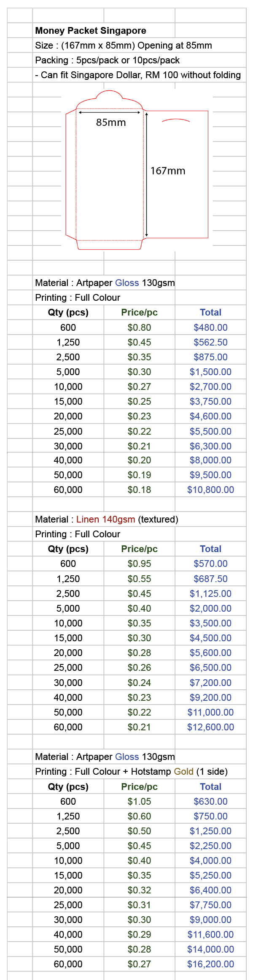Click the $0.95 price cell in Linen table
The height and width of the screenshot is (980, 253).
coord(139,563)
